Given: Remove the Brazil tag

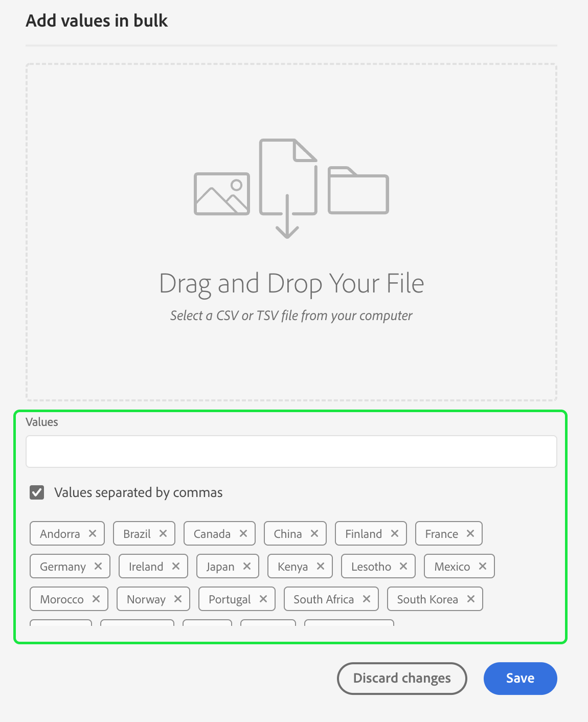Looking at the screenshot, I should (x=163, y=533).
